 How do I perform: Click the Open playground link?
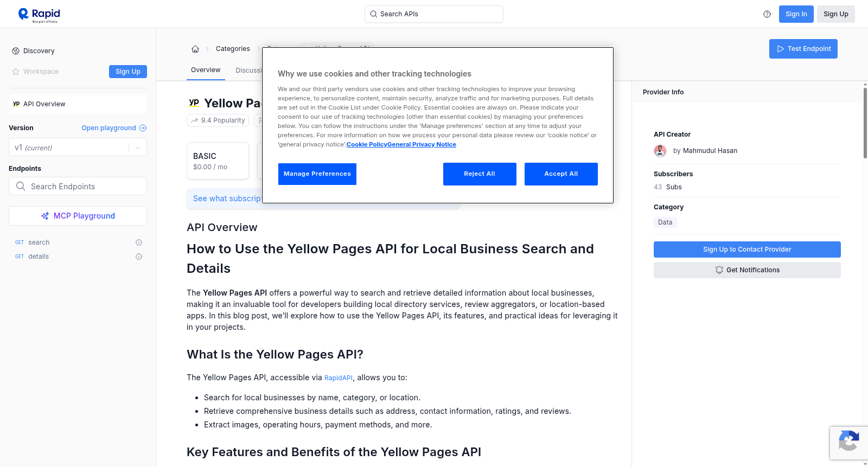coord(114,128)
